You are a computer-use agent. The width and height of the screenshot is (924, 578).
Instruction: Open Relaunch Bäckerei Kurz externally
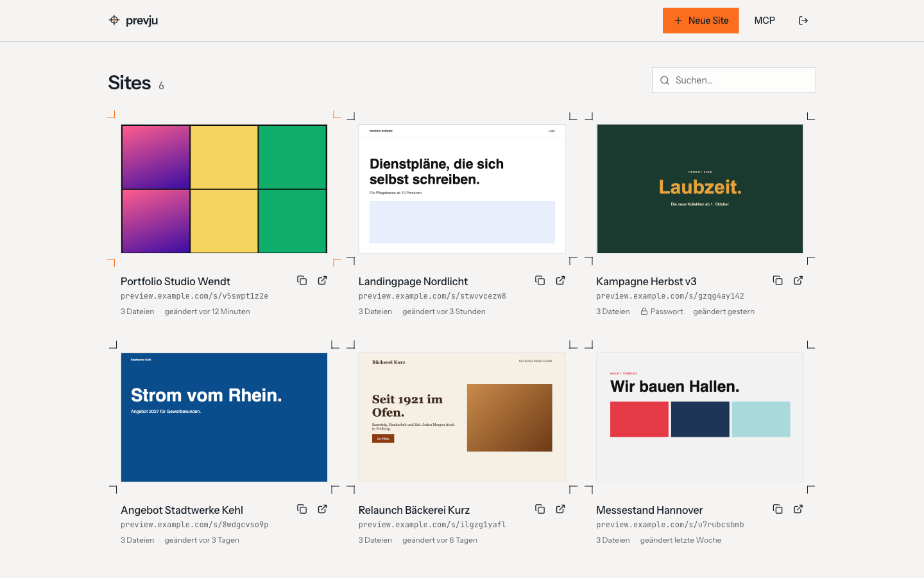(561, 509)
